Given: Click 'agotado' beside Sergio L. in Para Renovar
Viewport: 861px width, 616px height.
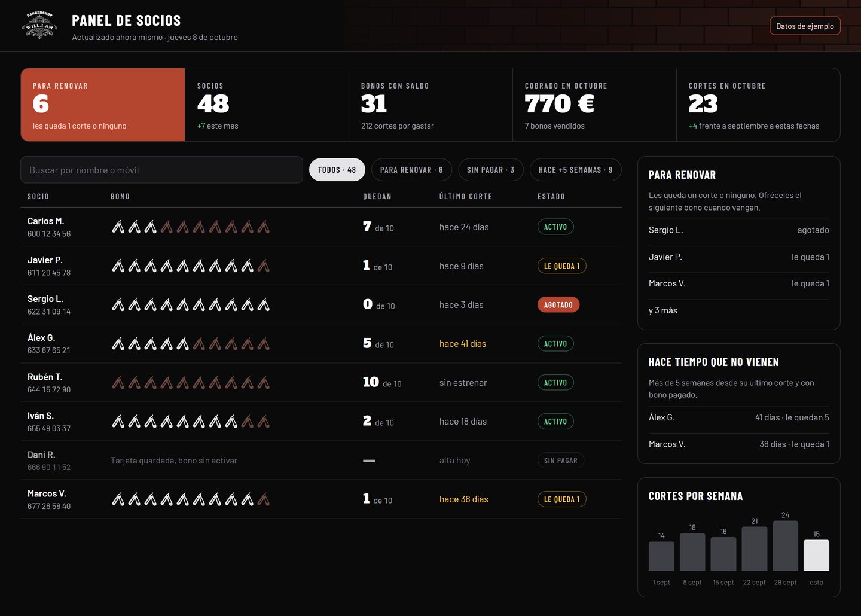Looking at the screenshot, I should [813, 230].
